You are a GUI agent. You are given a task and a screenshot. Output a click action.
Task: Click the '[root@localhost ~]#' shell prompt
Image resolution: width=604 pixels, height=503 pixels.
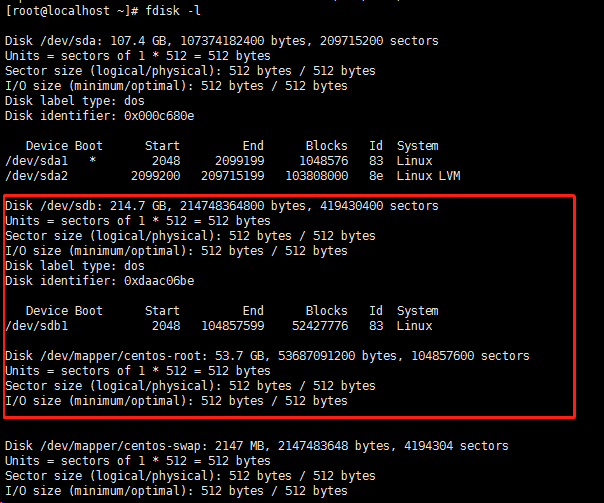click(x=72, y=11)
